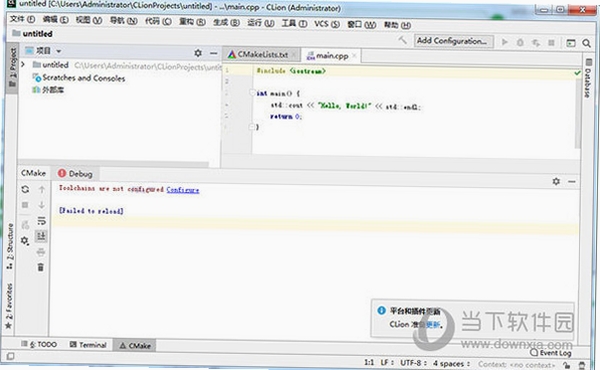This screenshot has width=600, height=370.
Task: Expand the untitled project tree node
Action: 23,64
